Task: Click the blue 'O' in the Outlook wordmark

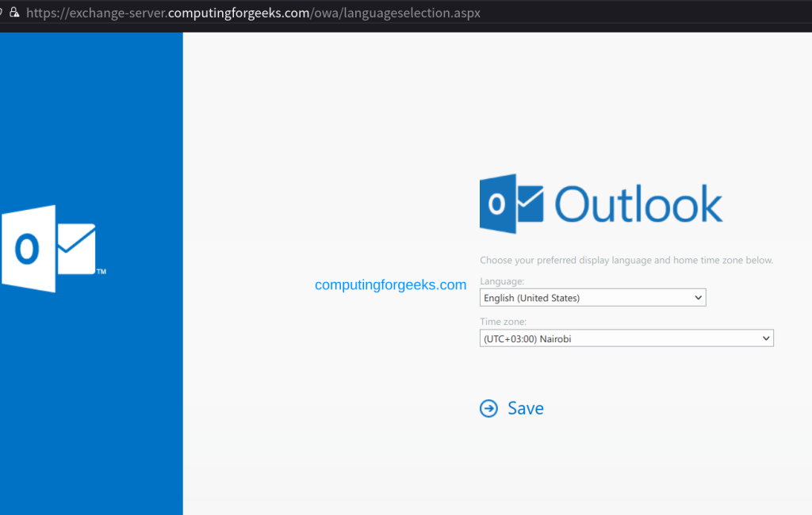Action: 574,204
